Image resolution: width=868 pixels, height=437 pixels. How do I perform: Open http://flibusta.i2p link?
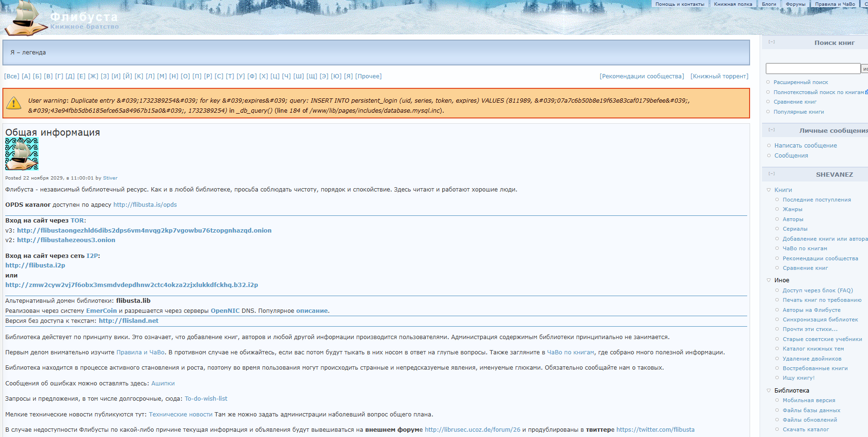35,266
